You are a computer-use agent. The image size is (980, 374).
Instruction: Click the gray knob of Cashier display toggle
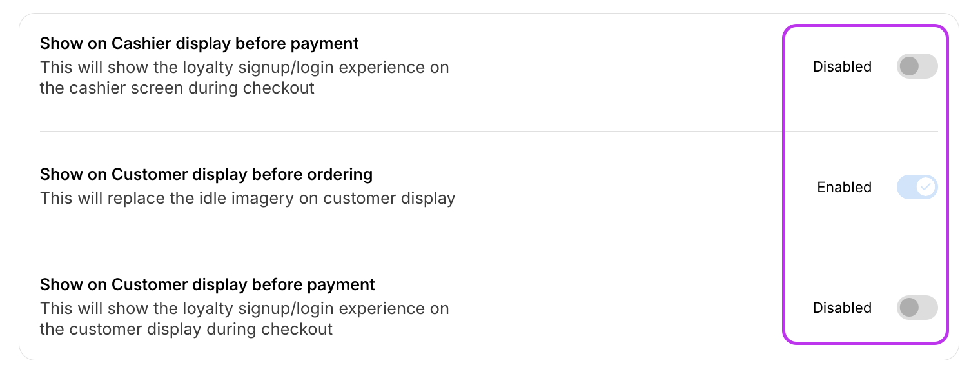pos(909,66)
